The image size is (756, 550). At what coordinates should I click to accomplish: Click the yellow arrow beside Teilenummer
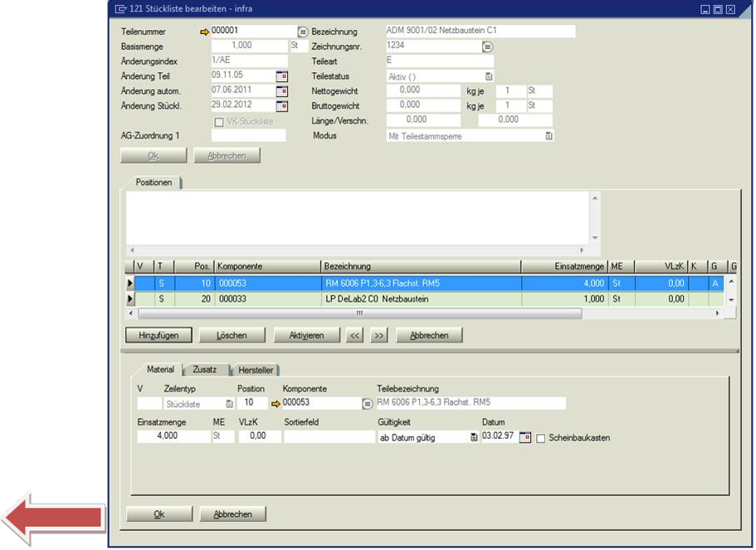pyautogui.click(x=204, y=32)
